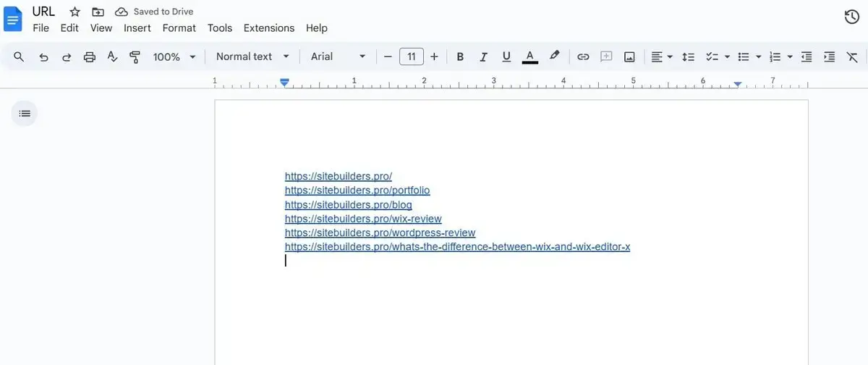Open the zoom 100% dropdown
The image size is (868, 365).
(x=174, y=56)
